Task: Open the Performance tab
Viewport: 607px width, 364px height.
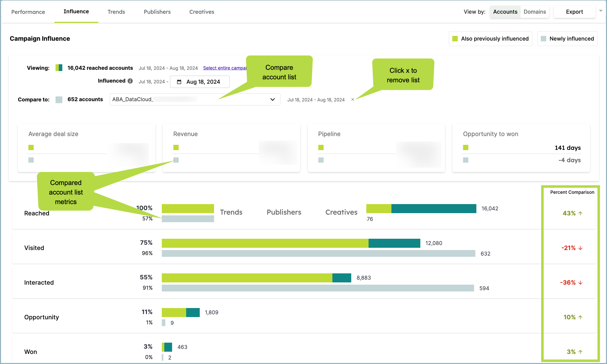Action: [28, 12]
